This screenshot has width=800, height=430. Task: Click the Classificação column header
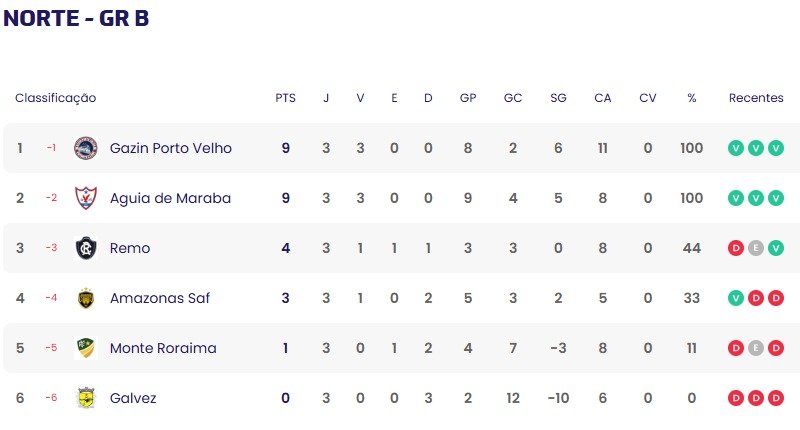pos(55,98)
